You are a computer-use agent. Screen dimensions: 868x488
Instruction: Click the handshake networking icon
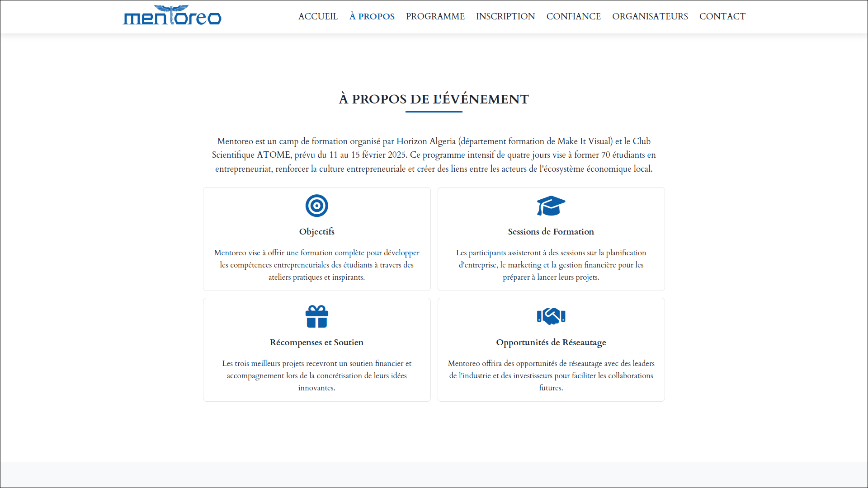pos(551,316)
